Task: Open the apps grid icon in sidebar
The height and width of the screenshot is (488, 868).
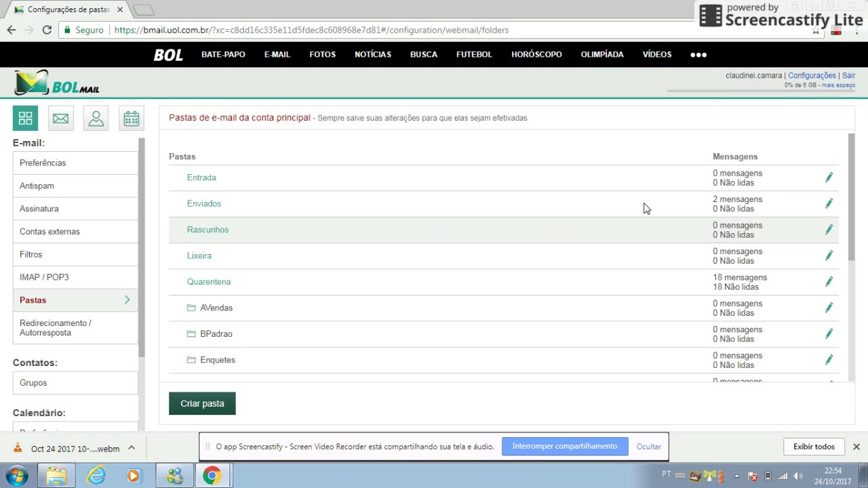Action: (x=25, y=119)
